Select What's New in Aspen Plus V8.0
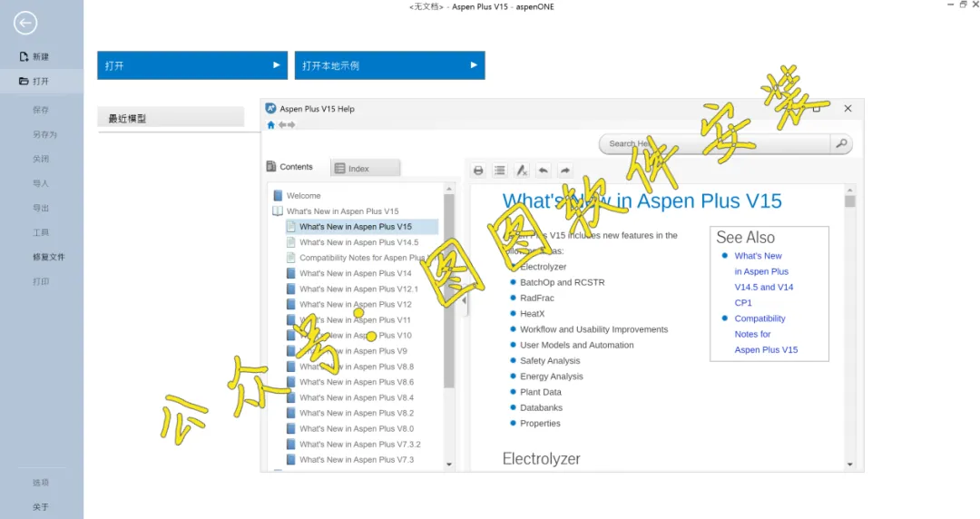Image resolution: width=980 pixels, height=519 pixels. (357, 429)
